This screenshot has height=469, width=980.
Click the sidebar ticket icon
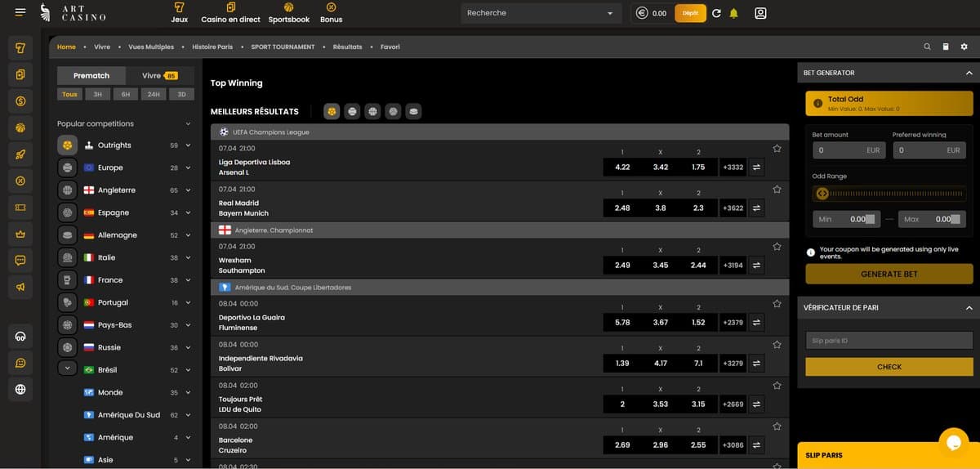[x=20, y=207]
